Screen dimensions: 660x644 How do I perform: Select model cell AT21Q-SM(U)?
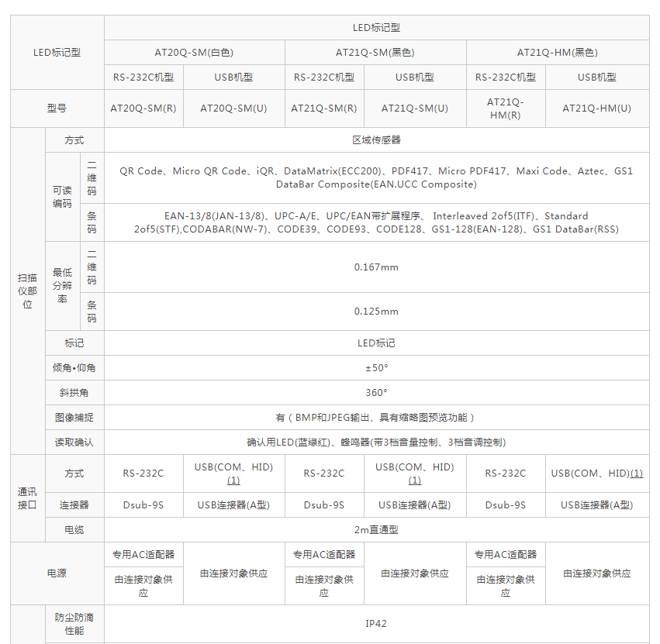coord(415,108)
